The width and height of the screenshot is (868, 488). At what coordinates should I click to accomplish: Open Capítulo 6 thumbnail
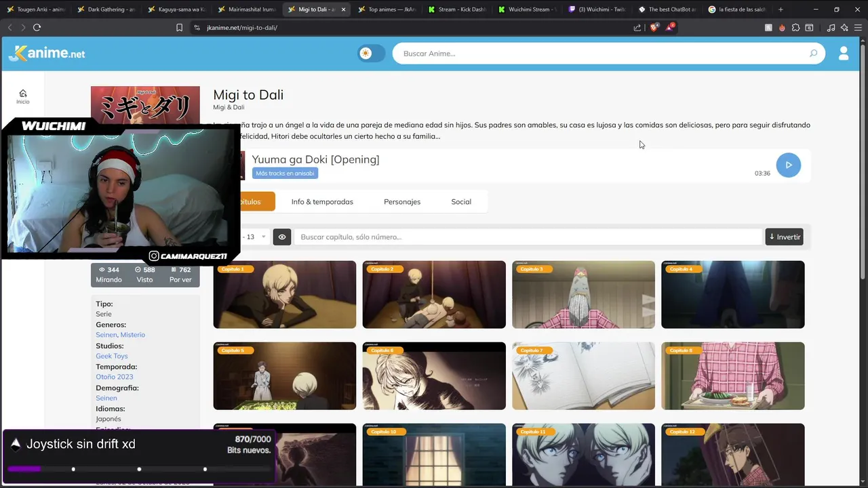(x=434, y=376)
